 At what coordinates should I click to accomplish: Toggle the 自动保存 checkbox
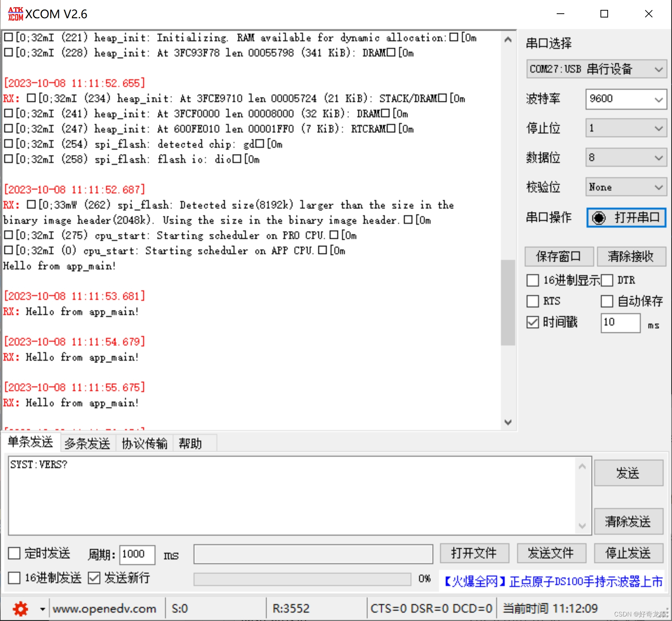[x=607, y=301]
